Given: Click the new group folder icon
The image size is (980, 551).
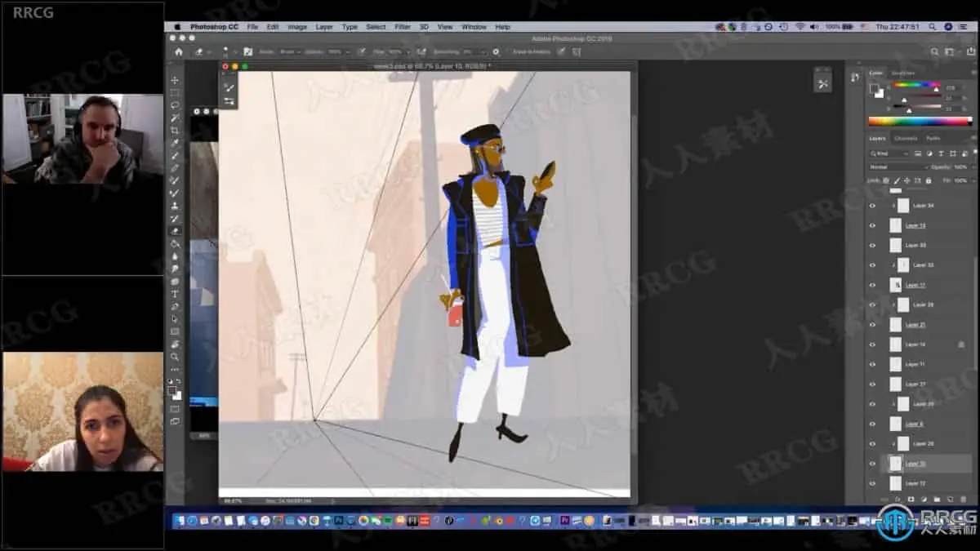Looking at the screenshot, I should [x=935, y=499].
